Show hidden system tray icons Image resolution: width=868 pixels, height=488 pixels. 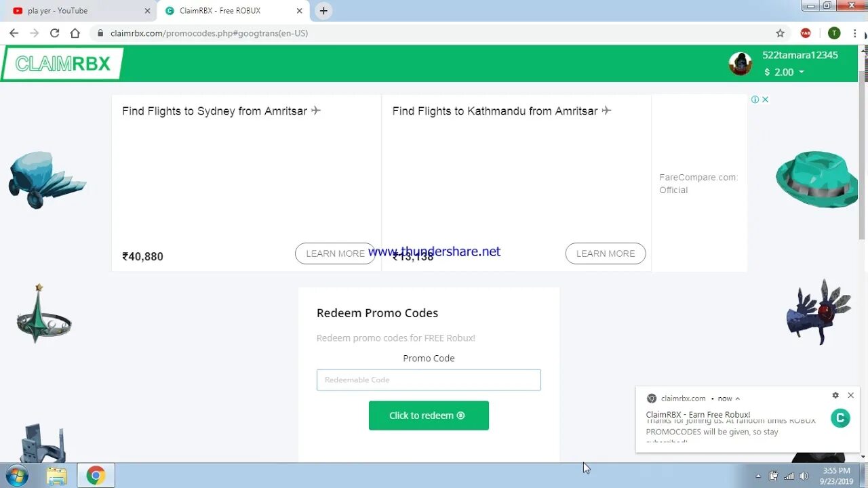tap(757, 476)
